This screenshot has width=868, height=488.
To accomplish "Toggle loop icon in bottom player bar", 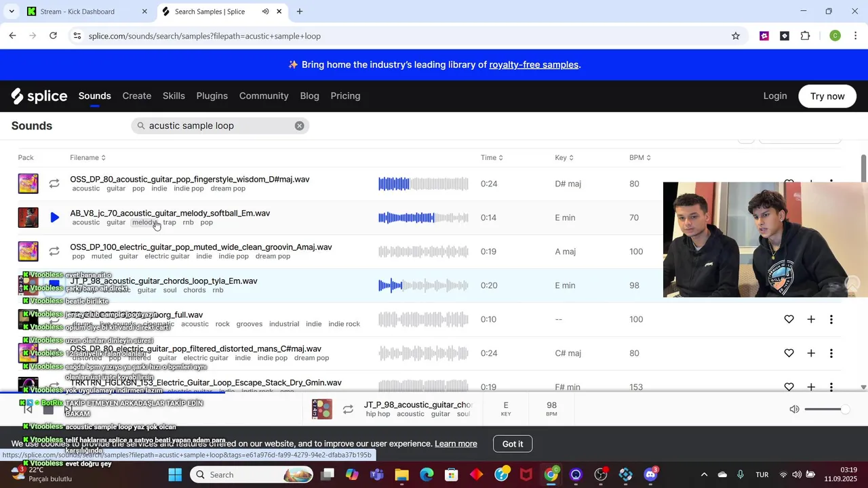I will (x=348, y=409).
